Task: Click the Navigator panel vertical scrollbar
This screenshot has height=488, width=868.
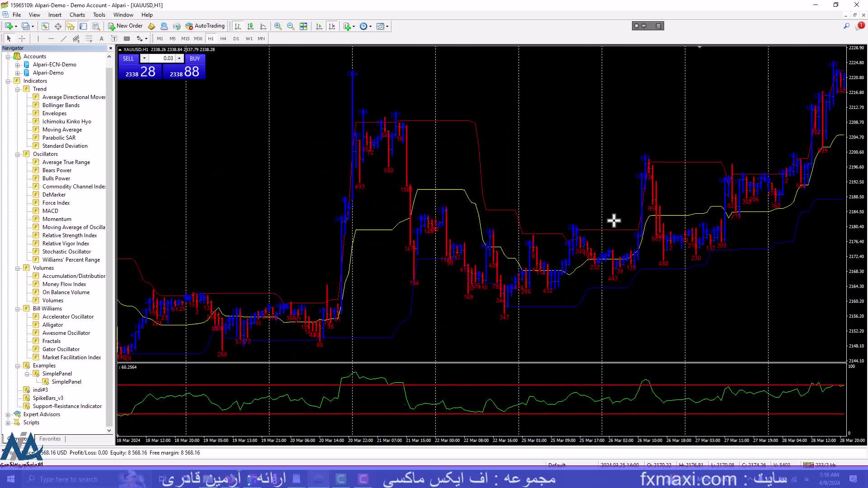Action: 109,244
